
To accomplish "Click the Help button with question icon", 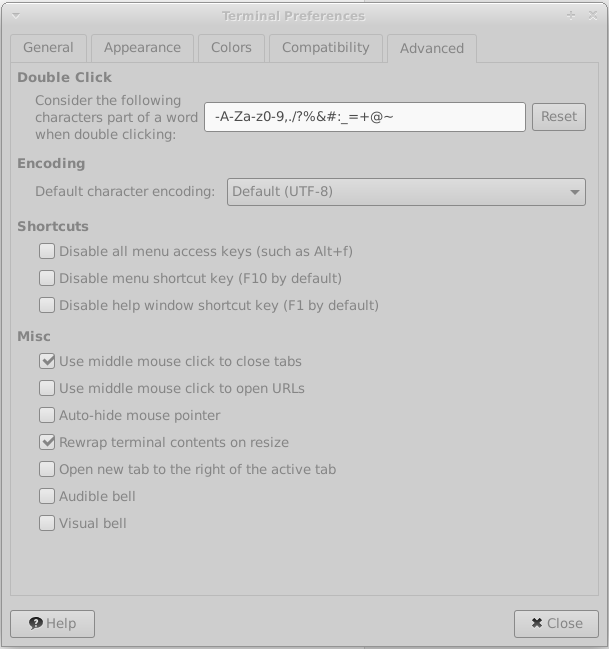I will 52,623.
